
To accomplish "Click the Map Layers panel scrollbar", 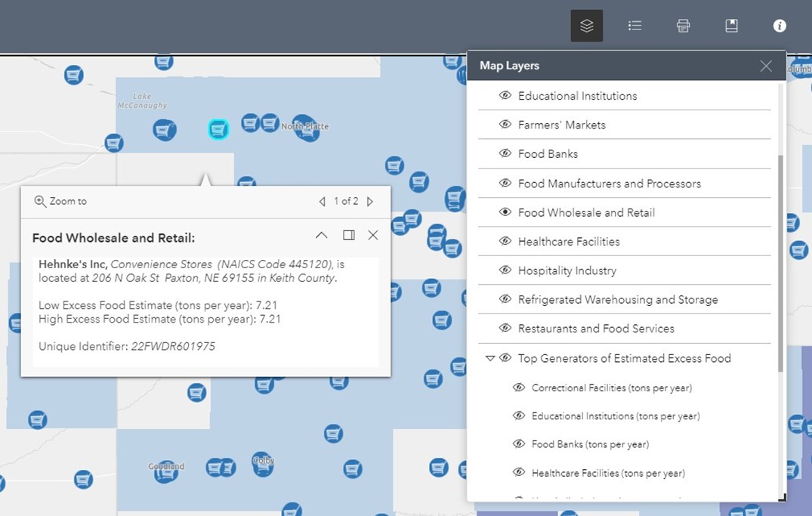I will click(781, 257).
